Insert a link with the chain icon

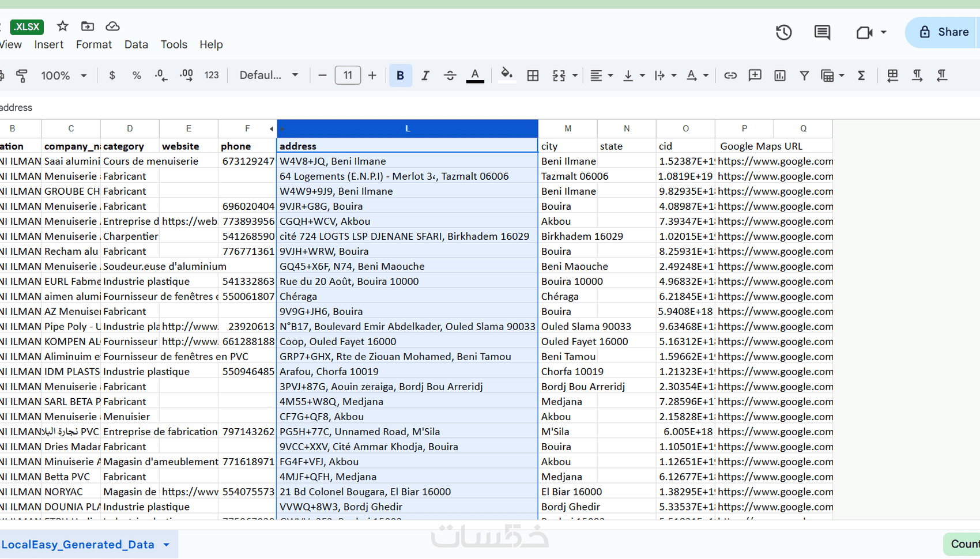tap(730, 75)
